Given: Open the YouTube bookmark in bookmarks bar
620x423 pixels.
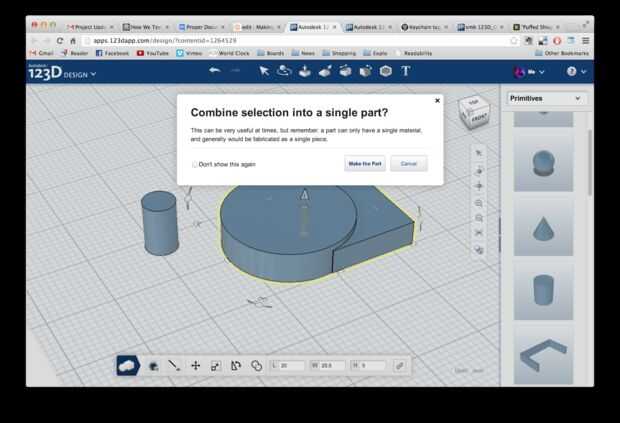Looking at the screenshot, I should (x=153, y=52).
